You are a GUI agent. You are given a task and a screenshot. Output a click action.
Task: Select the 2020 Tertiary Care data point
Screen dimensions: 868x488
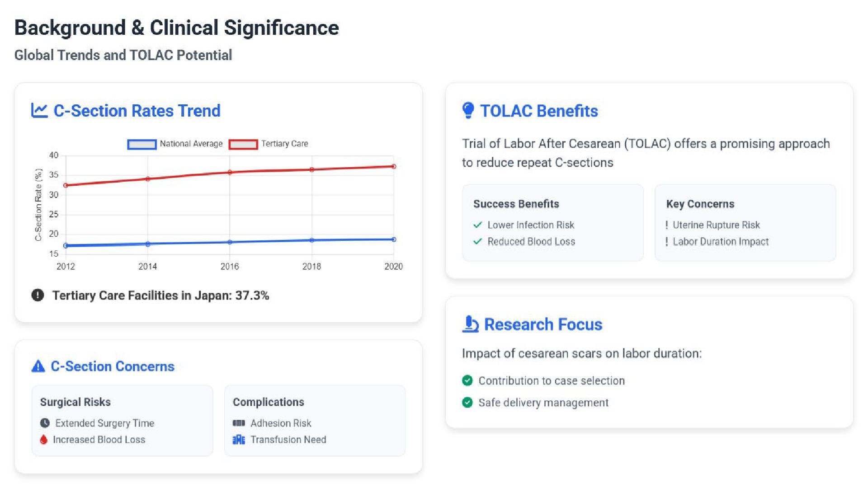(x=394, y=166)
